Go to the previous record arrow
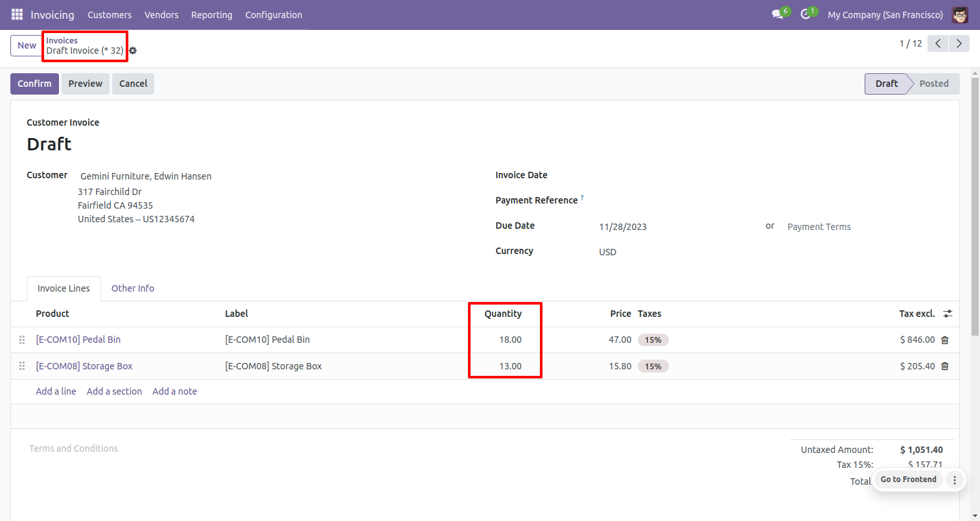Image resolution: width=980 pixels, height=521 pixels. 938,44
